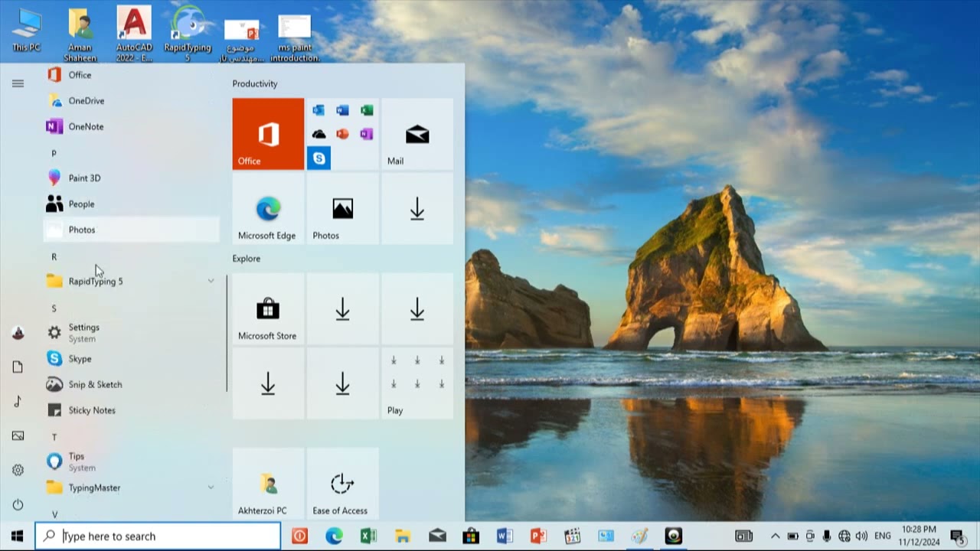Expand the RapidTyping 5 folder chevron
Viewport: 980px width, 551px height.
point(211,282)
